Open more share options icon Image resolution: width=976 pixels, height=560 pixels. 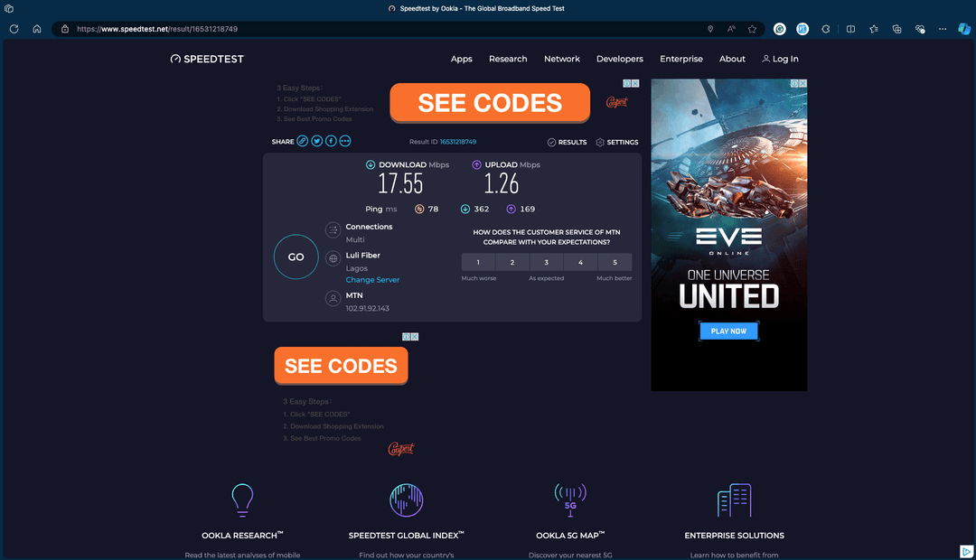pos(345,141)
